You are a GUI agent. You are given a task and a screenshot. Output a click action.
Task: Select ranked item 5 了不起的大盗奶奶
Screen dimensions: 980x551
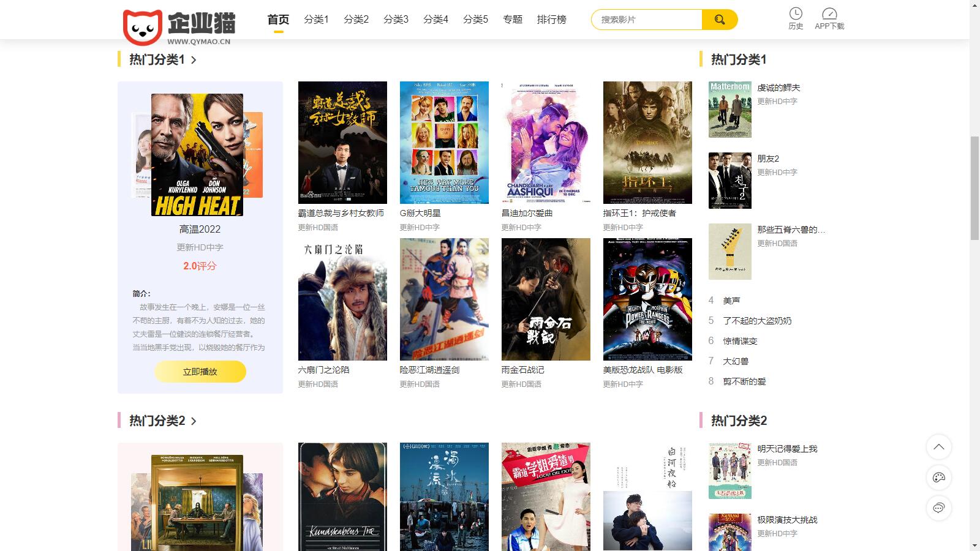click(757, 321)
